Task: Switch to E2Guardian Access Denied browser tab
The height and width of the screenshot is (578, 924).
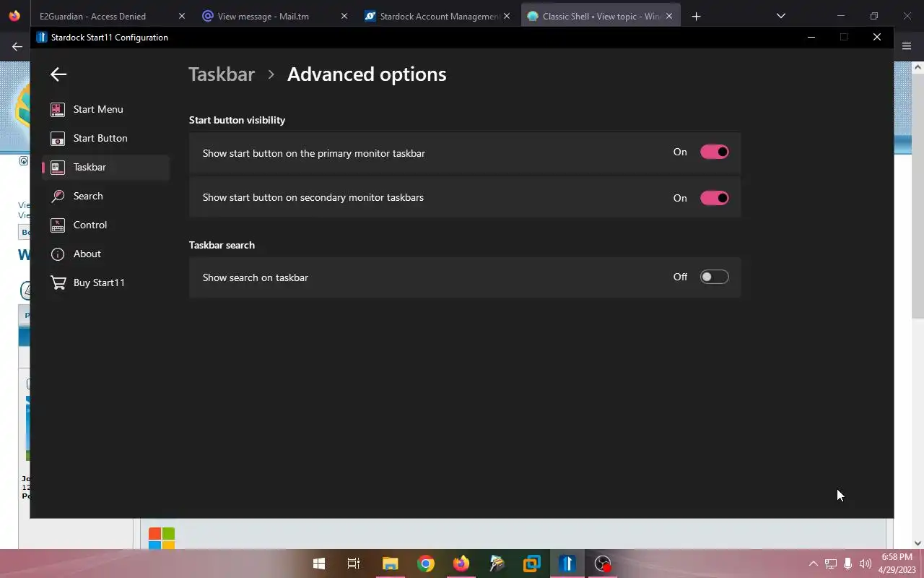Action: pos(111,16)
